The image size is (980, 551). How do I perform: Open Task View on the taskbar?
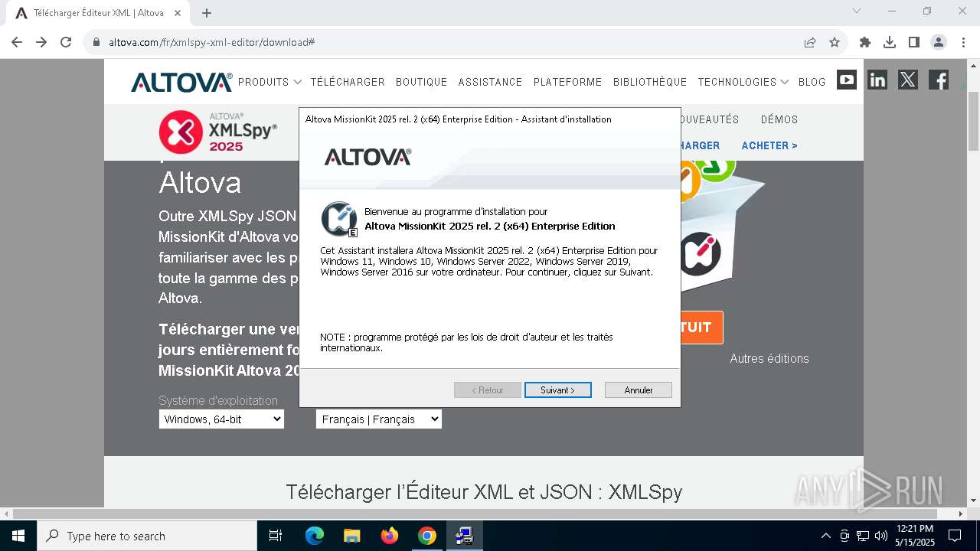coord(276,536)
